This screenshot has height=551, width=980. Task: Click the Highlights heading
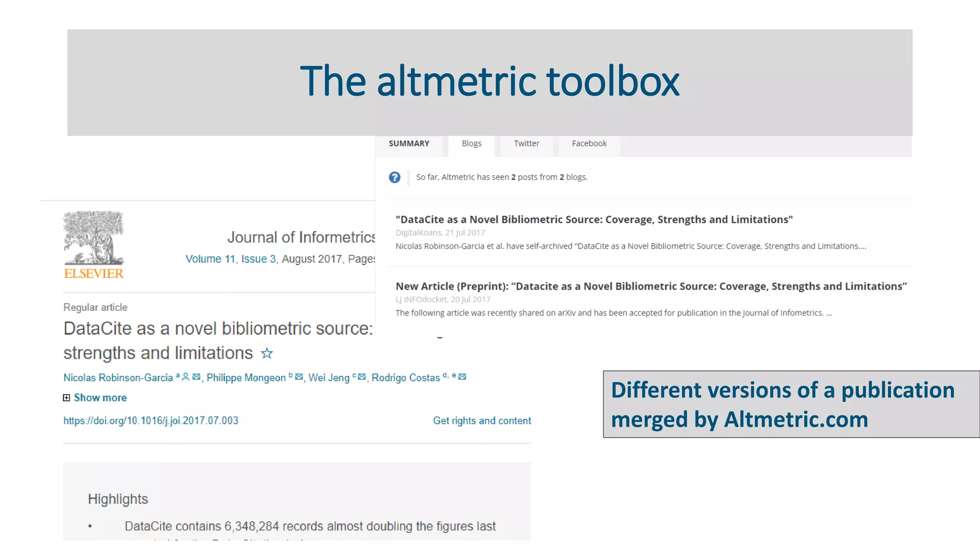118,499
